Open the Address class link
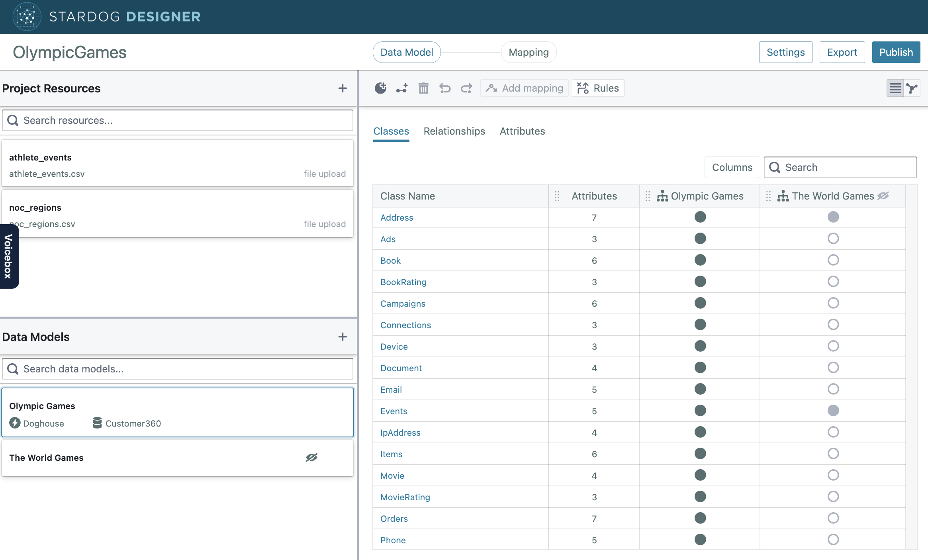This screenshot has width=928, height=560. click(397, 217)
